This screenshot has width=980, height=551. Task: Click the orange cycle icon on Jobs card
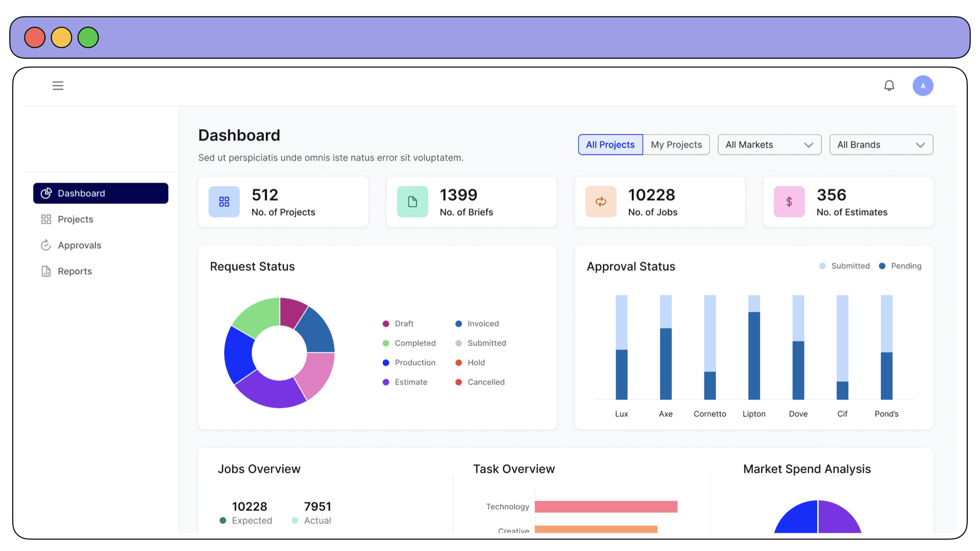(x=601, y=202)
